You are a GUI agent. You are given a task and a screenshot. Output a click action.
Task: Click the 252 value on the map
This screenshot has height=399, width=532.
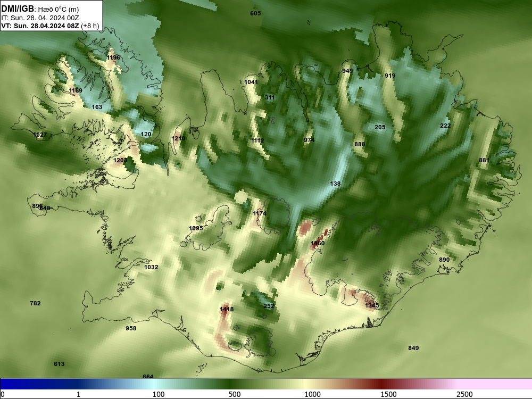click(x=269, y=306)
